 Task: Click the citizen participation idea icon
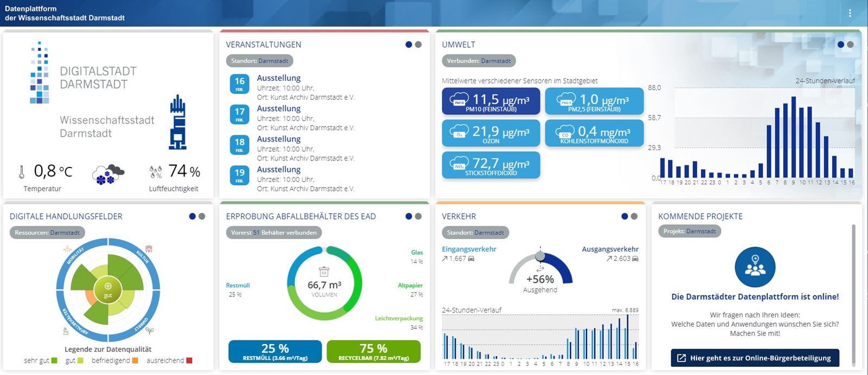[x=755, y=267]
